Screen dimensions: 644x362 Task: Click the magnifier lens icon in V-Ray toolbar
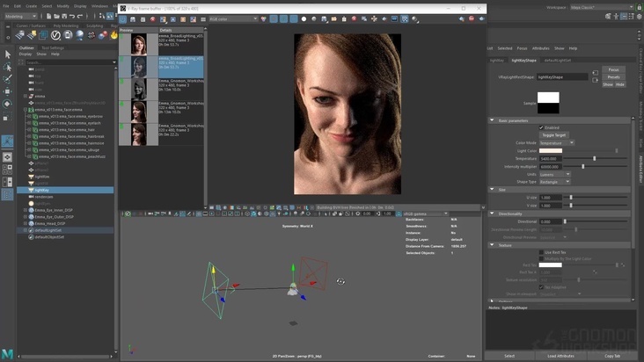coord(415,19)
